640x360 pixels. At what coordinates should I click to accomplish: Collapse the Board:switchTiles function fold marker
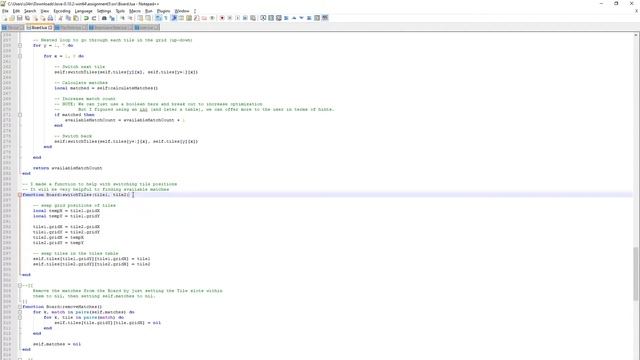click(x=20, y=195)
